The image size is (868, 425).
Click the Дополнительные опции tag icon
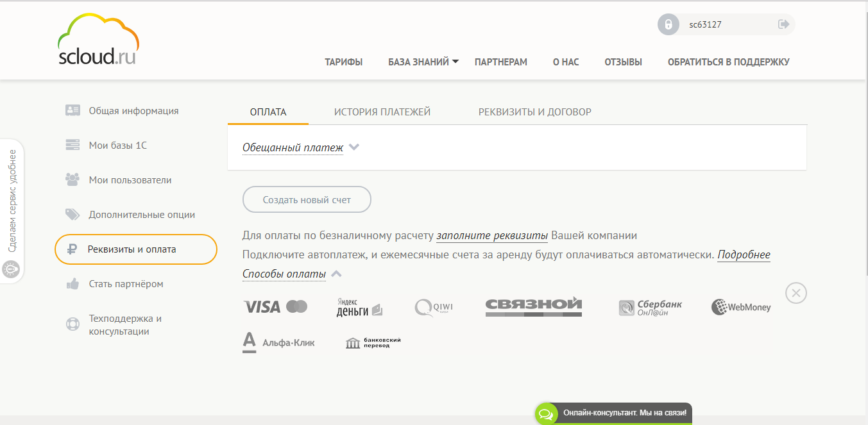click(x=72, y=214)
